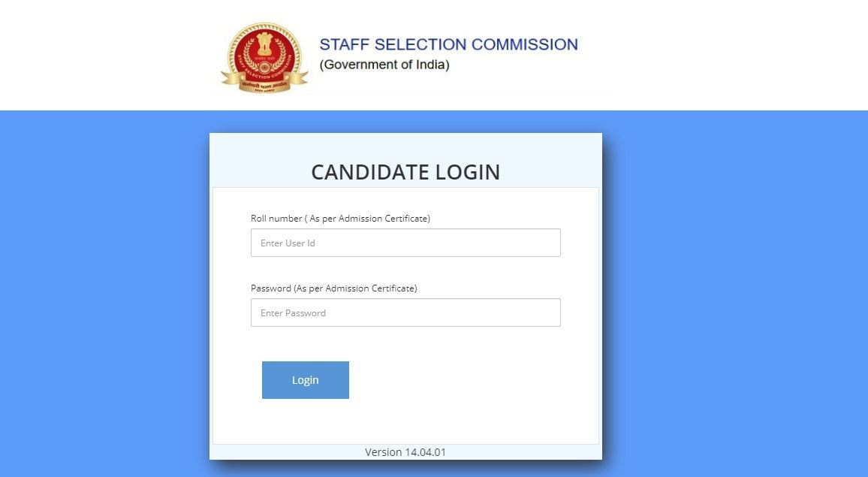Focus the Enter User Id field

[x=405, y=243]
